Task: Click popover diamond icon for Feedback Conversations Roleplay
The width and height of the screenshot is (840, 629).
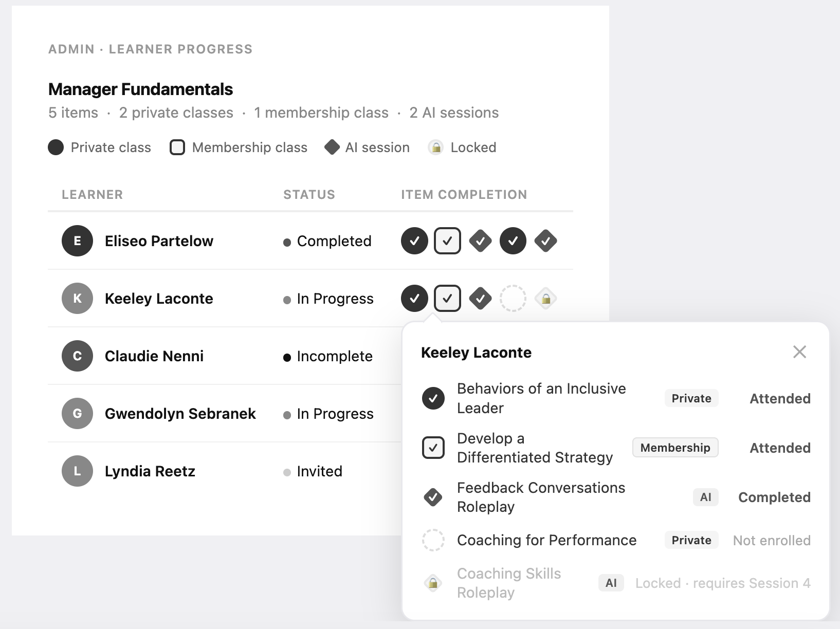Action: [433, 497]
